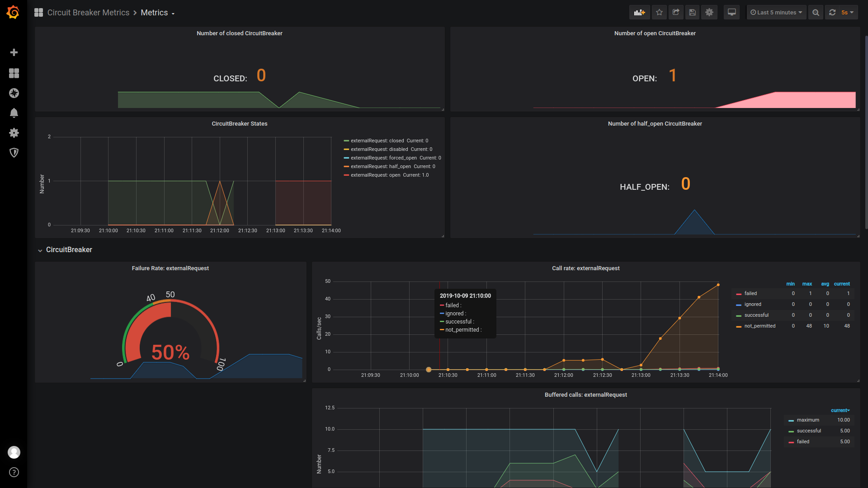The image size is (868, 488).
Task: Enable TV cycle view mode icon
Action: pos(731,12)
